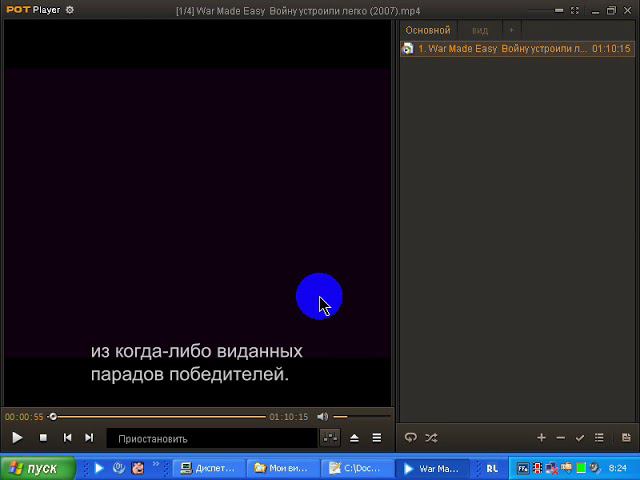Toggle the playlist panel with the list icon
640x480 pixels.
[377, 438]
